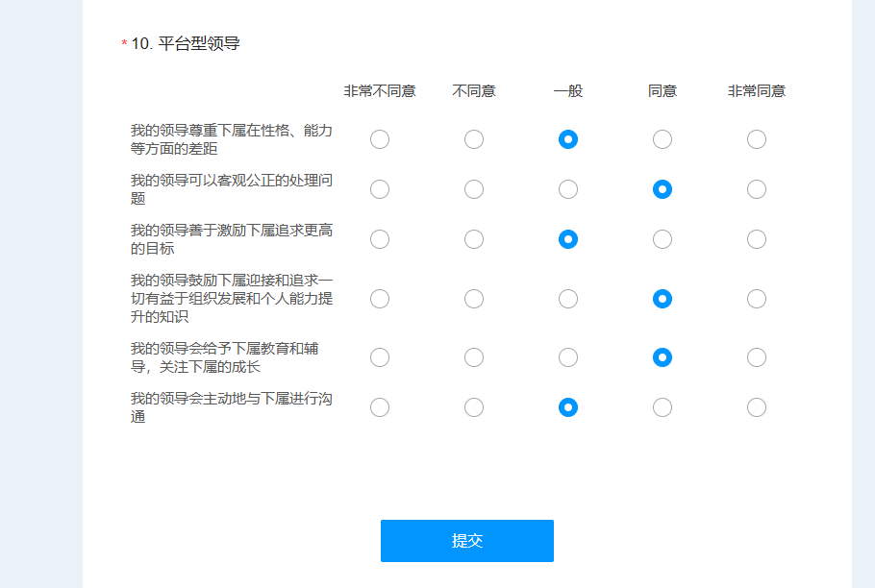875x588 pixels.
Task: Select 一般 for 客观公正的处理问题 row
Action: tap(568, 189)
